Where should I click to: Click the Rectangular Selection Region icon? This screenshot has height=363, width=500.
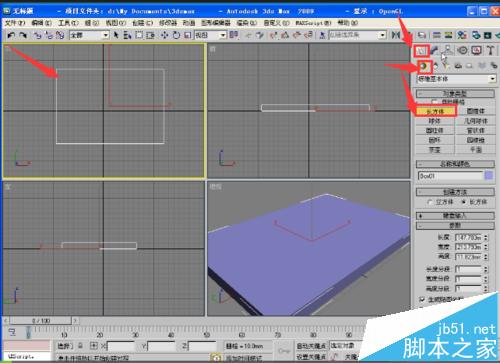coord(139,35)
